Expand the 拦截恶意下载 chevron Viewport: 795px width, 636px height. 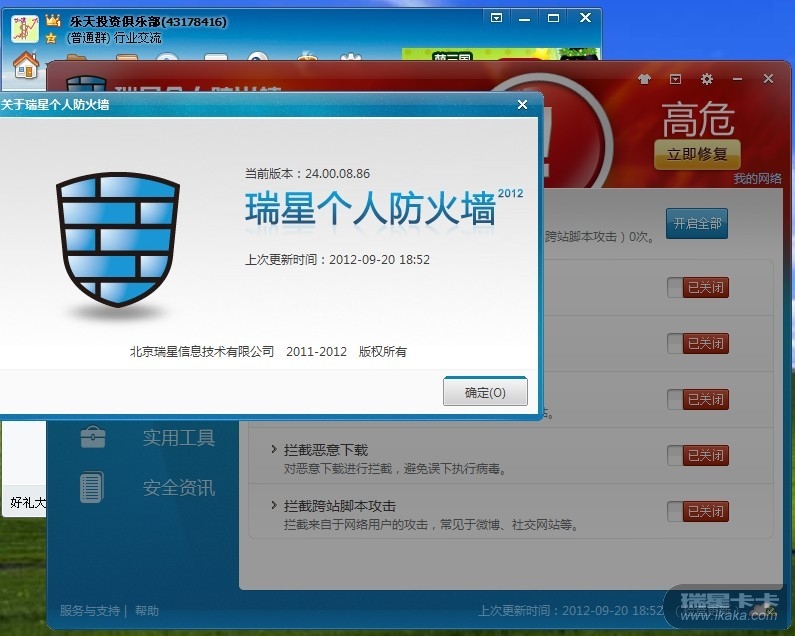pos(274,449)
